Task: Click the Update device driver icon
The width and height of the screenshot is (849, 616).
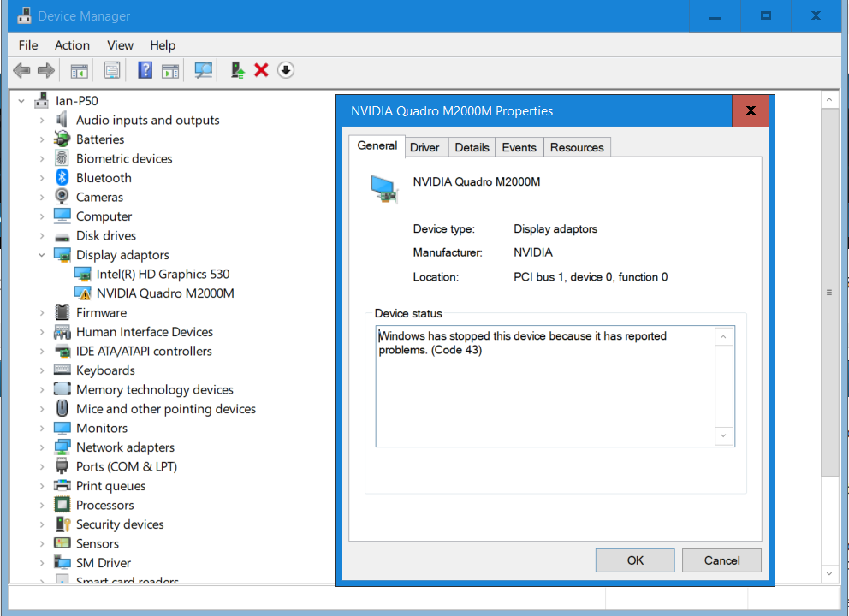Action: coord(238,70)
